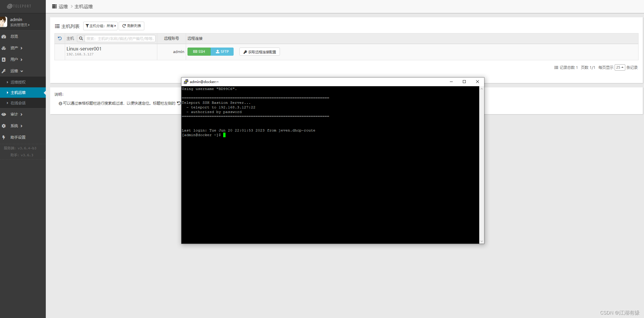The width and height of the screenshot is (644, 318).
Task: Open SSH connection to Linux-server001
Action: 199,52
